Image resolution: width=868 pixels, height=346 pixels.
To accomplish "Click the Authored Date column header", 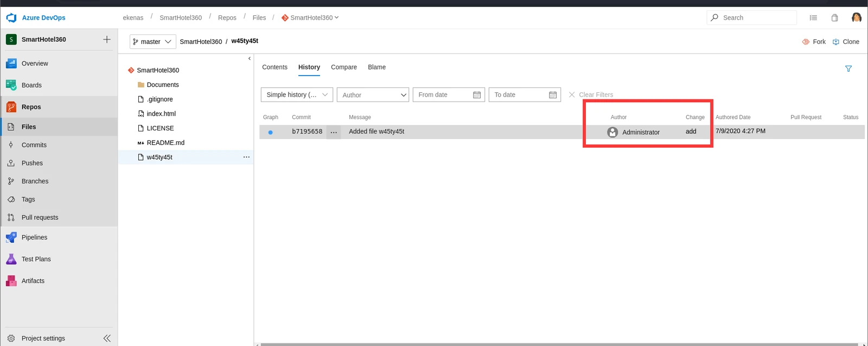I will coord(733,117).
